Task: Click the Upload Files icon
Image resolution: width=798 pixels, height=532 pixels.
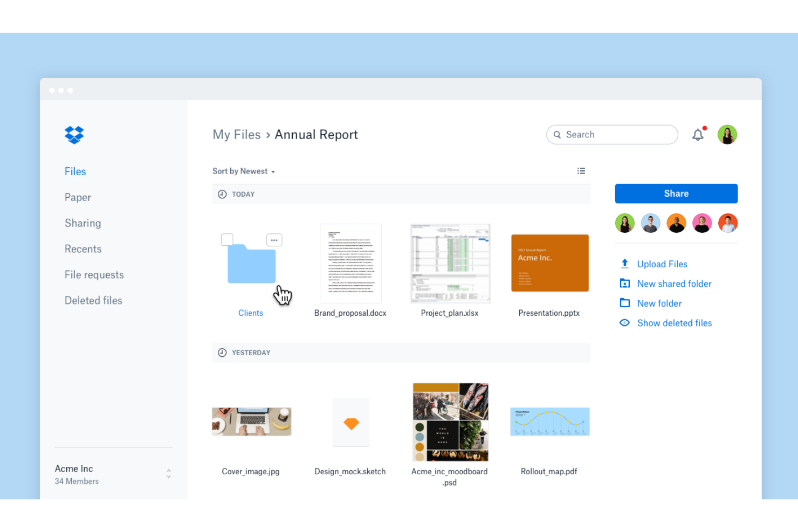Action: pyautogui.click(x=624, y=264)
